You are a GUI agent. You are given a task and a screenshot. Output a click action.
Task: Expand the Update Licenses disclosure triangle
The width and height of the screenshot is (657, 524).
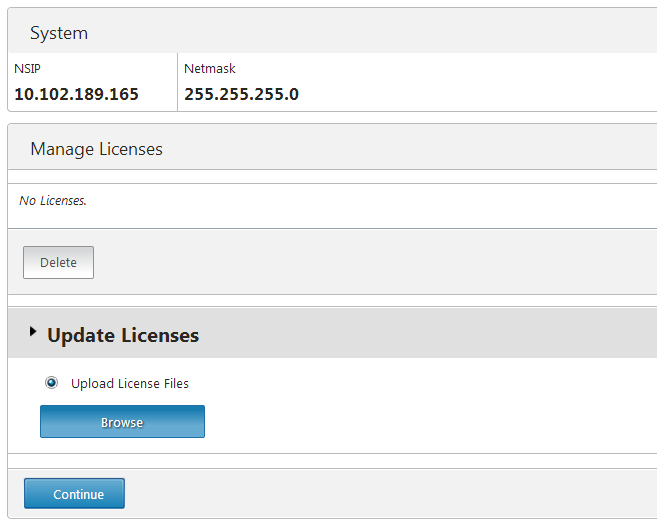tap(33, 332)
